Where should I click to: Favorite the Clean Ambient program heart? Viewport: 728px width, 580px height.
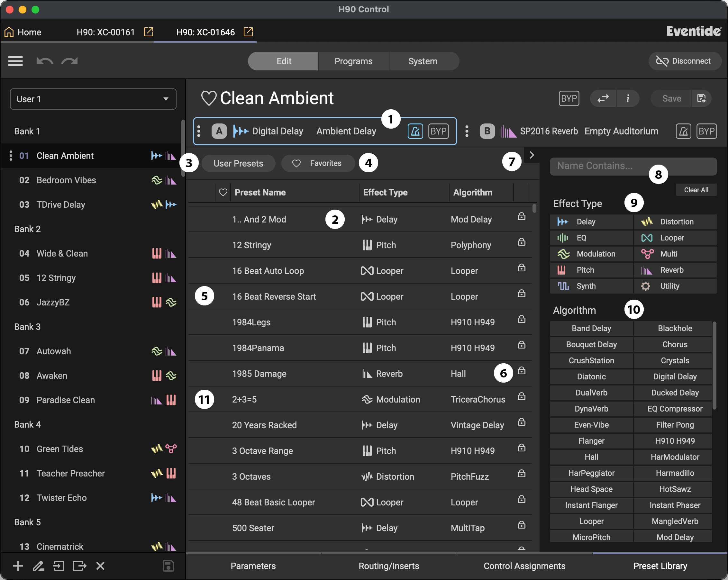208,98
